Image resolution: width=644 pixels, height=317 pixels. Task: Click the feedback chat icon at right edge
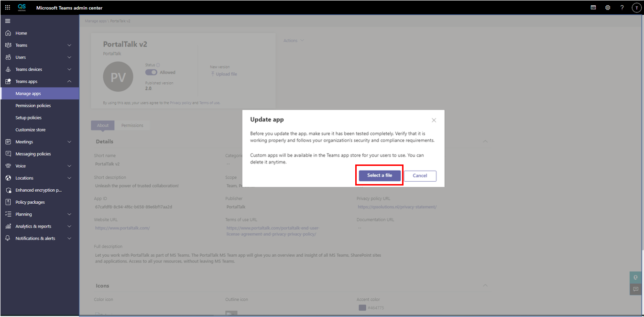tap(636, 289)
